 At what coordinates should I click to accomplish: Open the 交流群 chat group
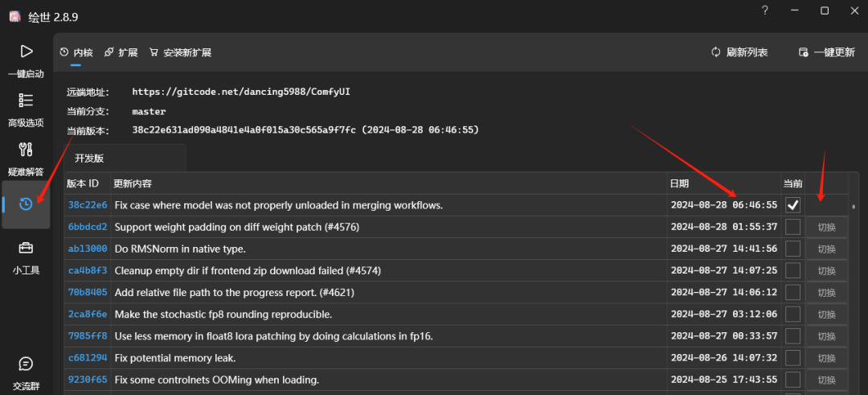pos(26,374)
